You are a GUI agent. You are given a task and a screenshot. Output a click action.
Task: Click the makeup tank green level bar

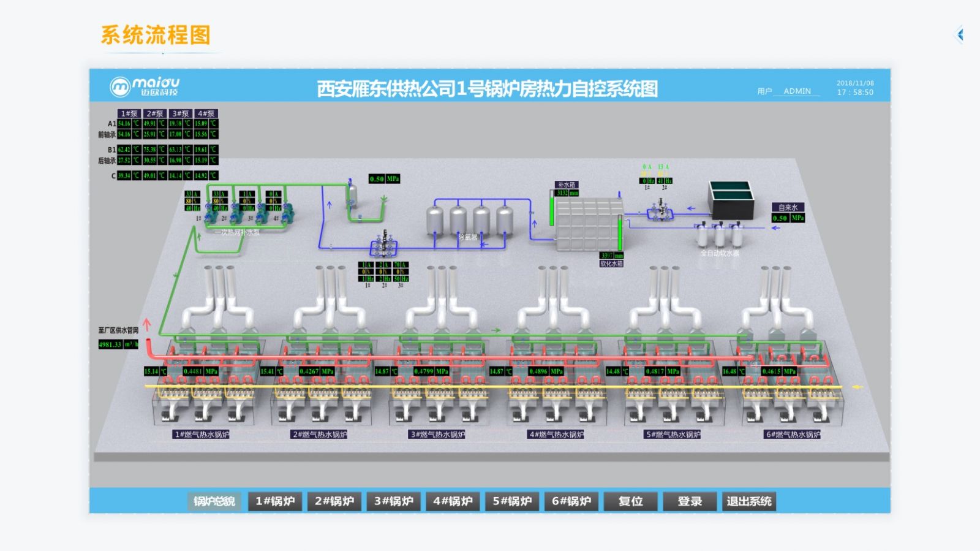(x=552, y=210)
